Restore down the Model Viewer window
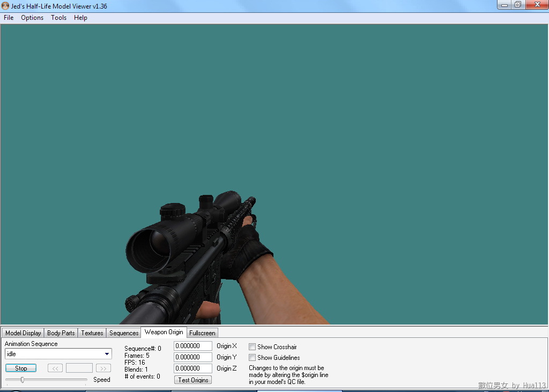 point(518,4)
